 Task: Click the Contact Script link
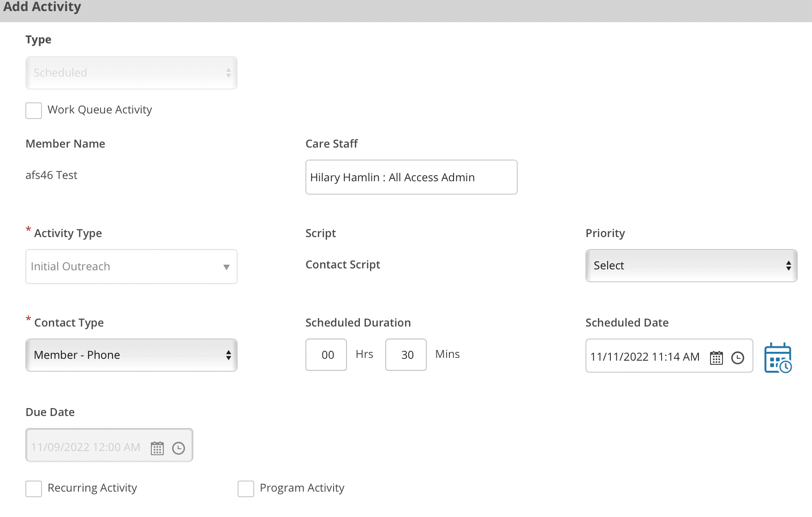coord(343,265)
